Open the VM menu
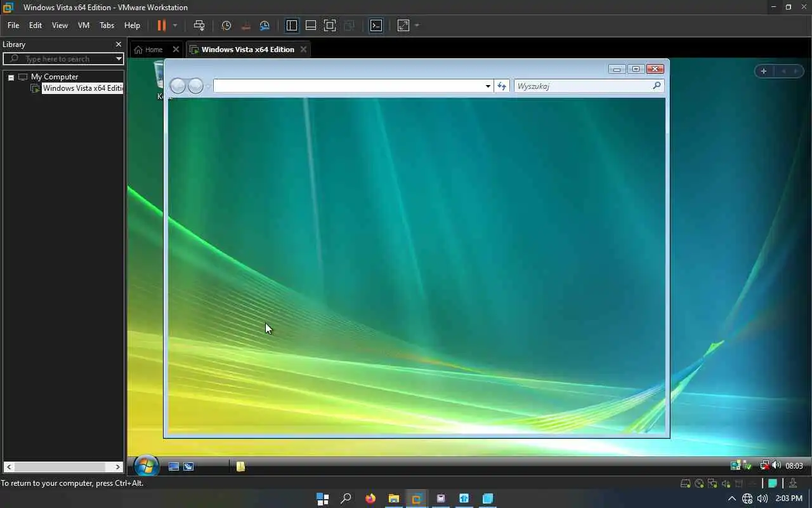Image resolution: width=812 pixels, height=508 pixels. point(84,25)
